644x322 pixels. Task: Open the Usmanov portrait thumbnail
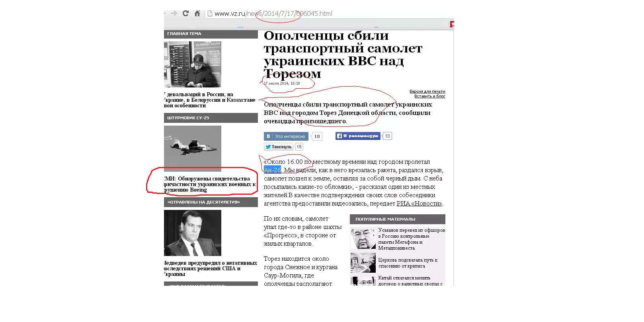tap(363, 239)
